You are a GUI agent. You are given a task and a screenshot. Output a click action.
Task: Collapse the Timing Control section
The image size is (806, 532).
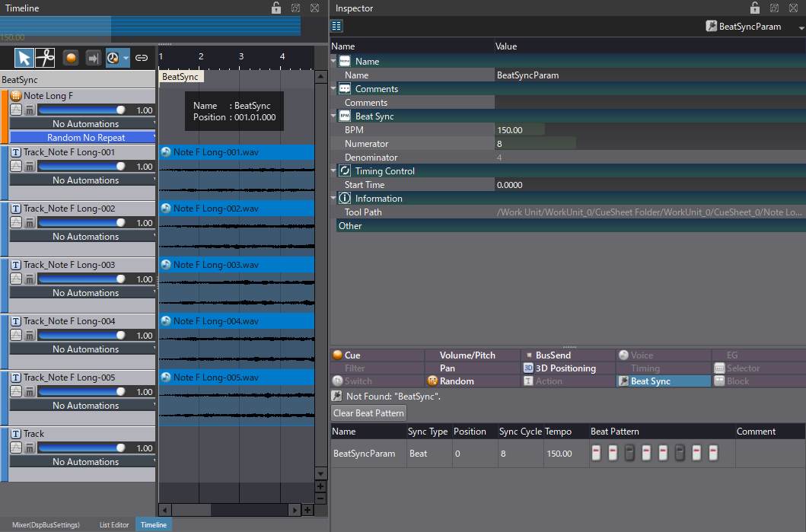(x=333, y=170)
